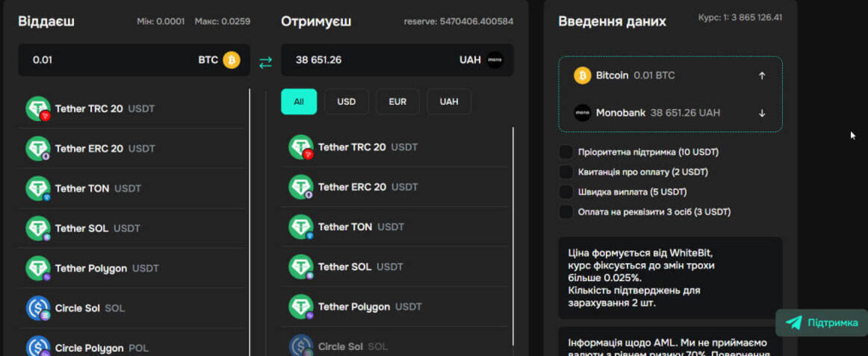Image resolution: width=868 pixels, height=356 pixels.
Task: Click the swap currencies arrows icon
Action: coord(266,61)
